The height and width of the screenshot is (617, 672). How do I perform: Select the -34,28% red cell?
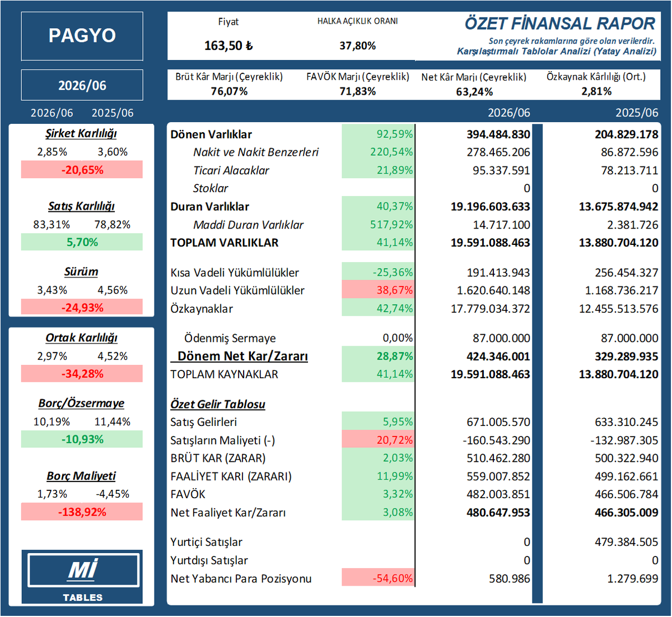(x=82, y=374)
